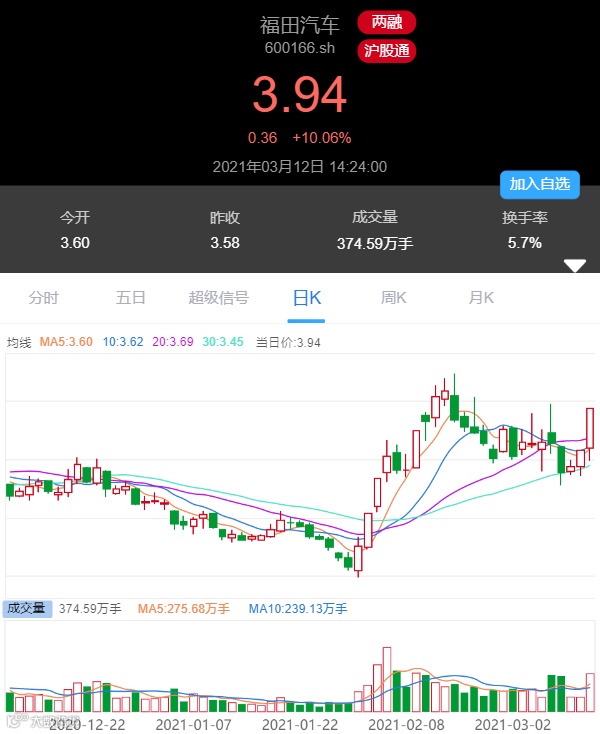
Task: Select the 日K tab
Action: click(x=307, y=298)
